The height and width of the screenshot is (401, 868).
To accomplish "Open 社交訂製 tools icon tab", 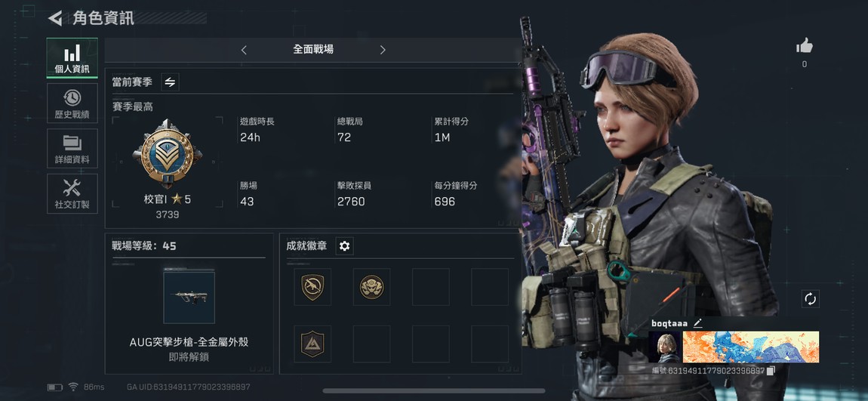I will 72,194.
